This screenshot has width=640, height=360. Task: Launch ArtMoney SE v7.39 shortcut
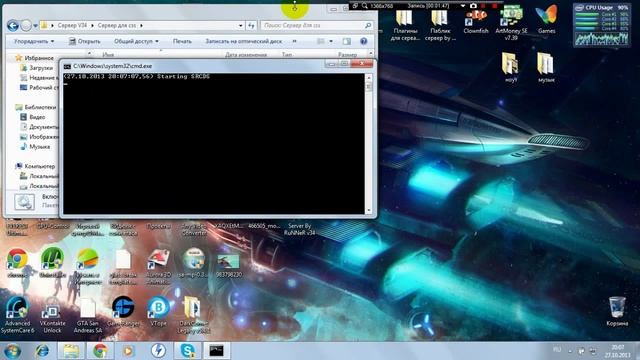click(x=511, y=23)
